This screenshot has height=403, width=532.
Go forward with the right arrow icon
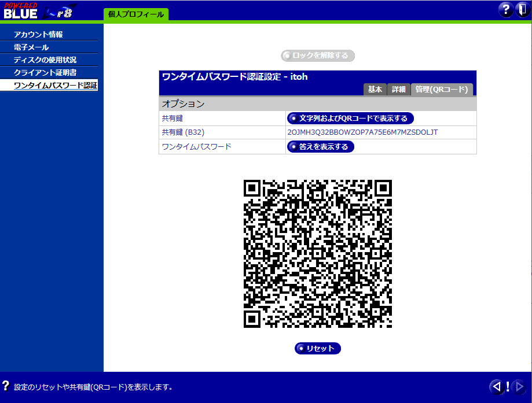pyautogui.click(x=519, y=386)
